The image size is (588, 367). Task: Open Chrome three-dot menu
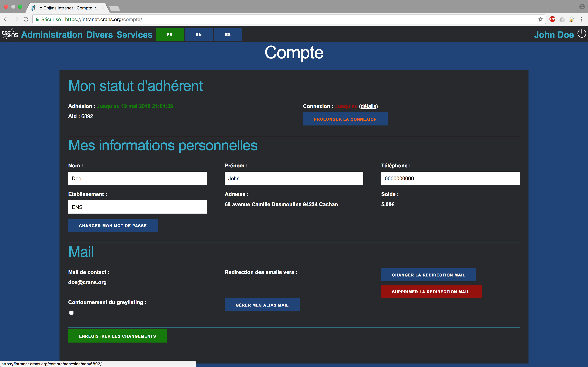point(582,19)
